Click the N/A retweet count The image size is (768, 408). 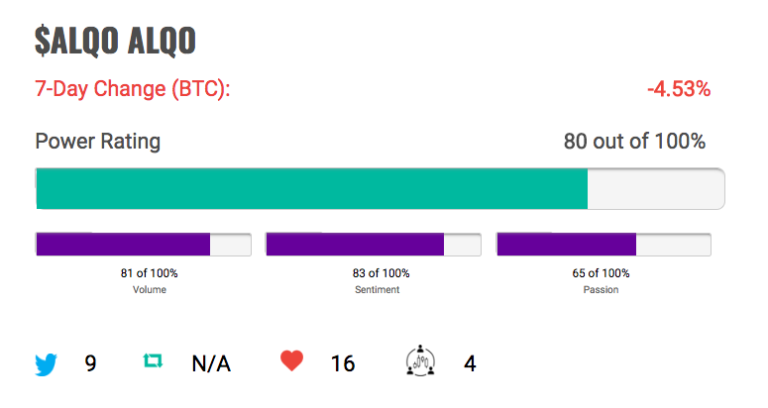[x=211, y=363]
